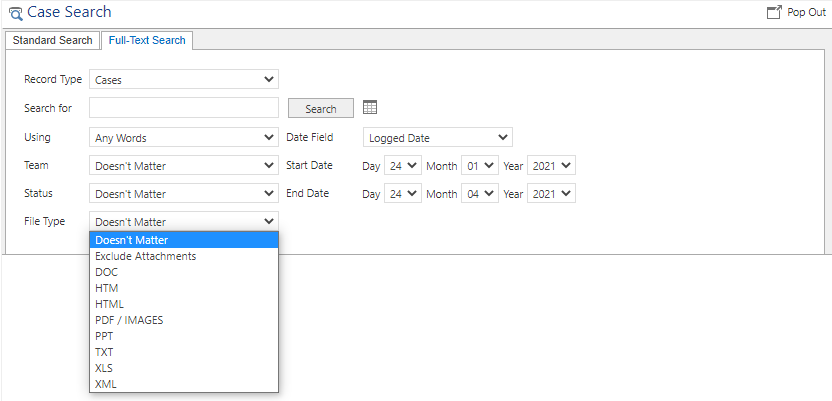Viewport: 832px width, 401px height.
Task: Click the Pop Out window icon
Action: [x=775, y=13]
